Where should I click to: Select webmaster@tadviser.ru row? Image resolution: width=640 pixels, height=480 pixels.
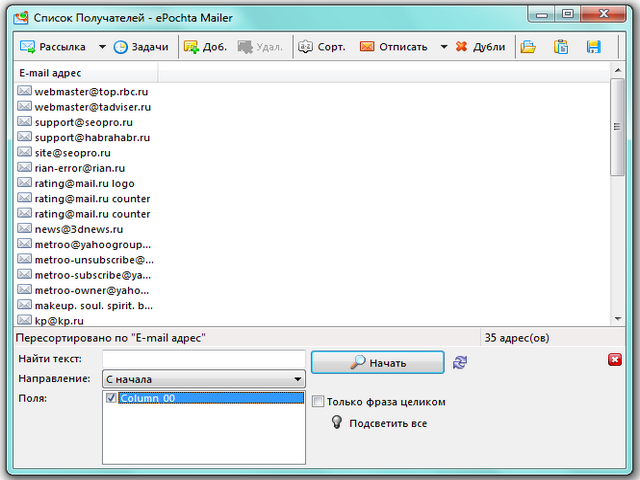click(93, 107)
